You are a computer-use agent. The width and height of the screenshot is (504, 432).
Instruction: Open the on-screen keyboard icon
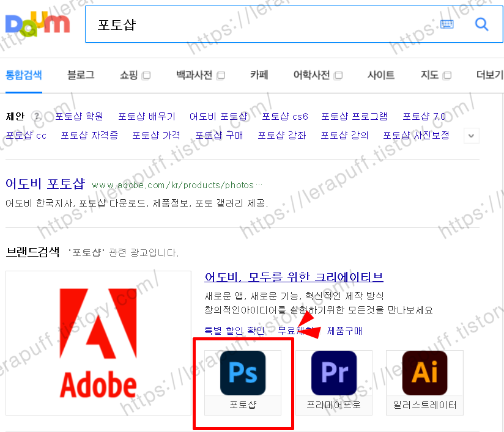pyautogui.click(x=447, y=24)
